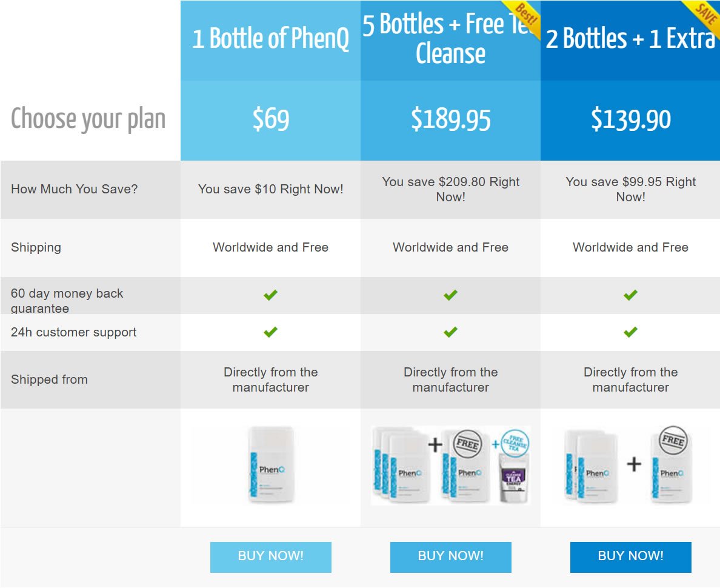Select the 5 Bottles + Free Tea Cleanse header
The height and width of the screenshot is (588, 720).
(x=450, y=41)
